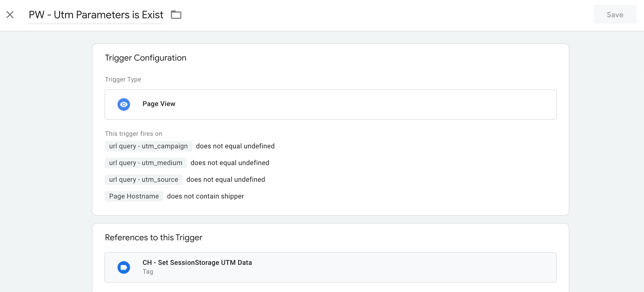Screen dimensions: 644x292
Task: Open the Page View trigger type selector
Action: tap(330, 104)
